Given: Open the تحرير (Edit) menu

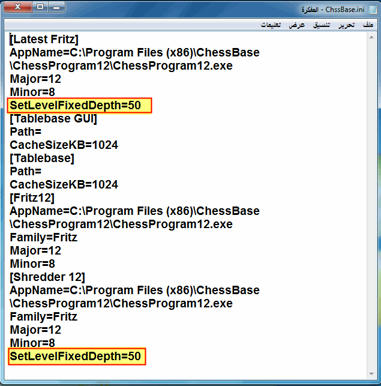Looking at the screenshot, I should (x=347, y=25).
